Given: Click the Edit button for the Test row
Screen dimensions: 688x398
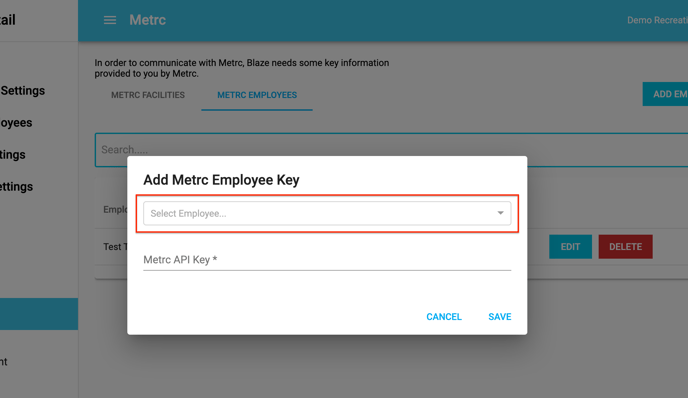Looking at the screenshot, I should pyautogui.click(x=570, y=247).
